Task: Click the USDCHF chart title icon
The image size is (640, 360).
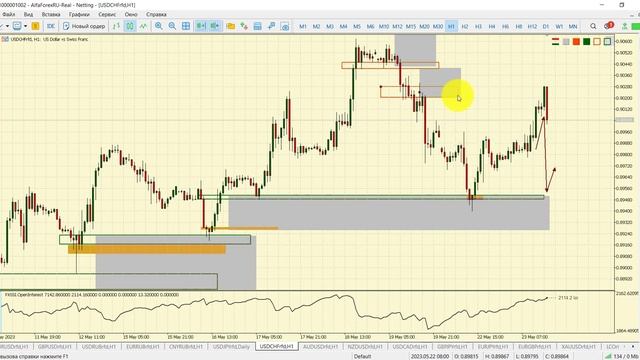Action: tap(4, 40)
